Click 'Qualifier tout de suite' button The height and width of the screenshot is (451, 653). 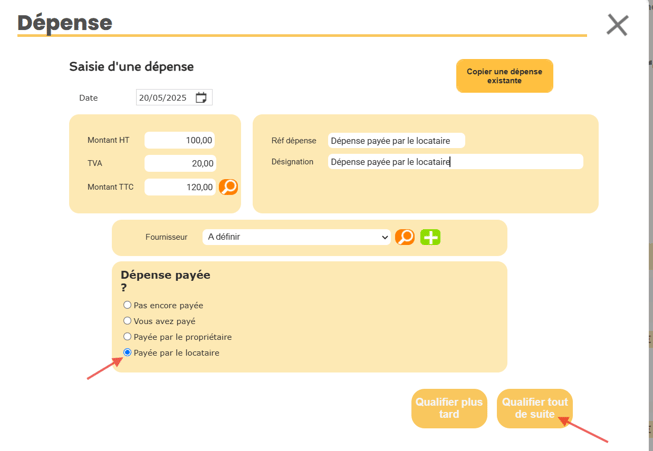tap(535, 408)
